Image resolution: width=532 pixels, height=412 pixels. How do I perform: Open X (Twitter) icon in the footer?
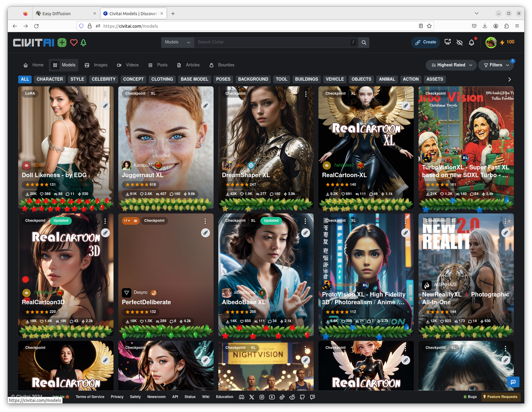click(252, 397)
